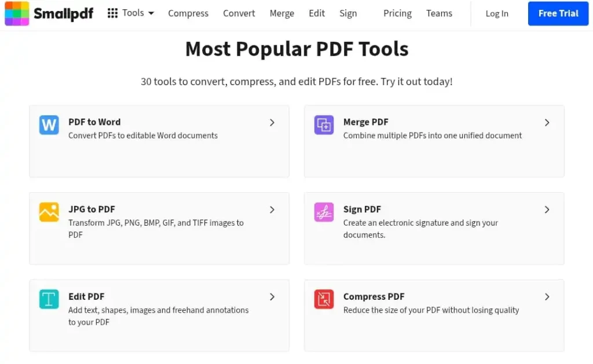593x364 pixels.
Task: Click the purple Merge PDF icon
Action: tap(324, 125)
